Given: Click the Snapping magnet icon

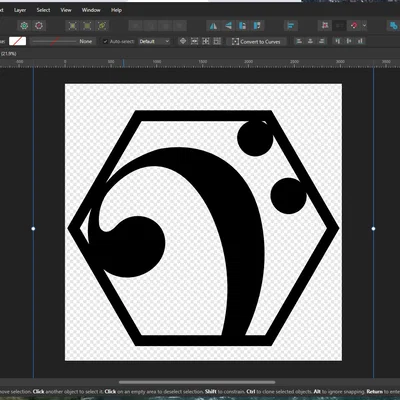Looking at the screenshot, I should point(354,26).
